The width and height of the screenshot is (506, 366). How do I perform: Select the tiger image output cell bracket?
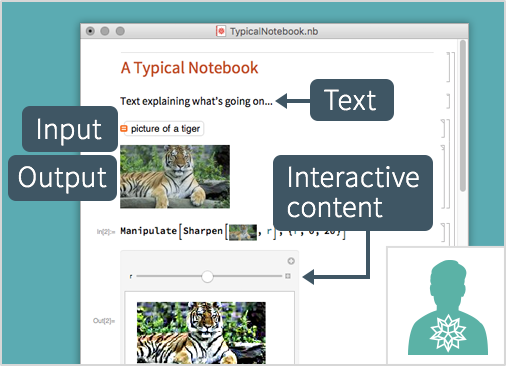pos(443,177)
